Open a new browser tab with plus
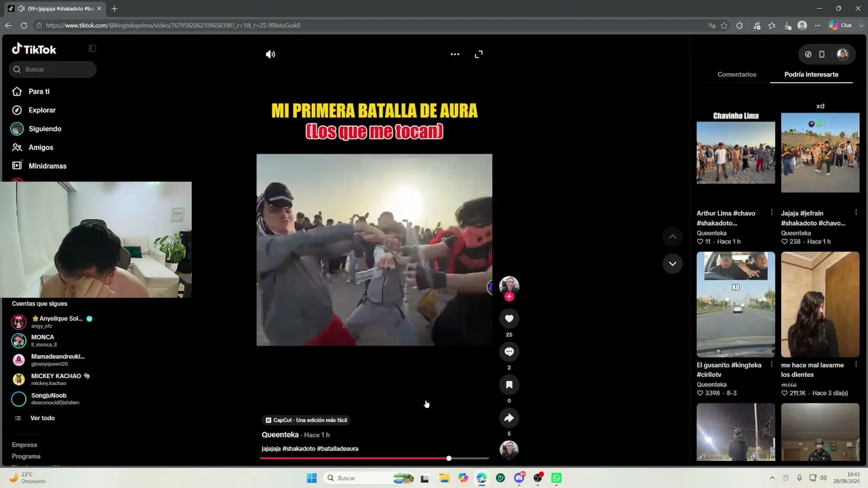This screenshot has width=868, height=488. point(114,9)
